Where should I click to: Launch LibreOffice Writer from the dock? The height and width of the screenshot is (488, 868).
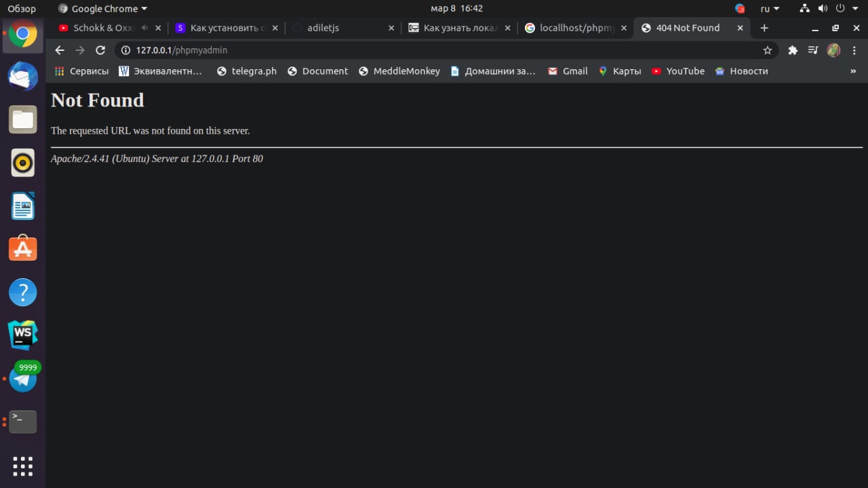pos(22,206)
